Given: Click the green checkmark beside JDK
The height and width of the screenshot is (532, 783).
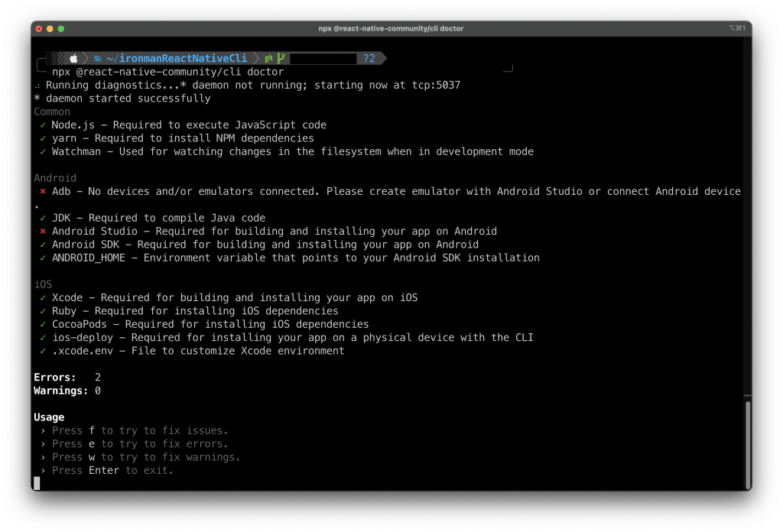Looking at the screenshot, I should pos(43,218).
